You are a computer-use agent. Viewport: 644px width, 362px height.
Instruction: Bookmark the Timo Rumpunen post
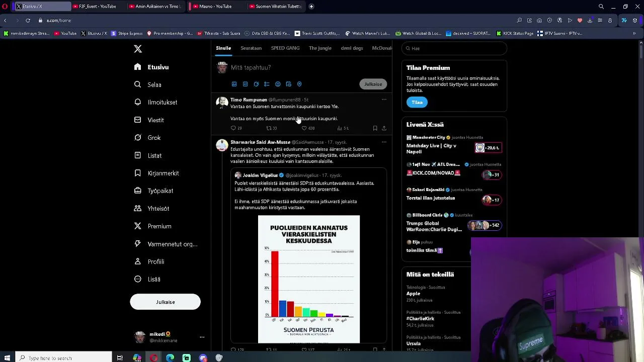pos(375,128)
